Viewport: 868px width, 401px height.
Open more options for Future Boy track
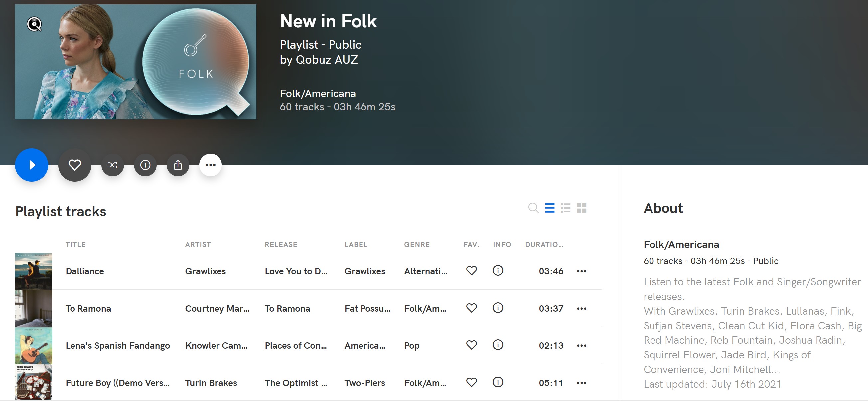(x=582, y=383)
